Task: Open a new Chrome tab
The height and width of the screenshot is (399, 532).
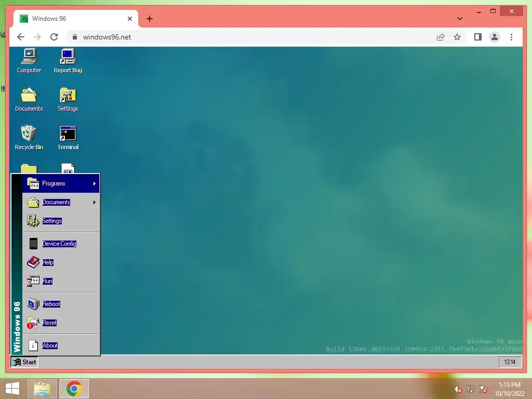Action: coord(150,19)
